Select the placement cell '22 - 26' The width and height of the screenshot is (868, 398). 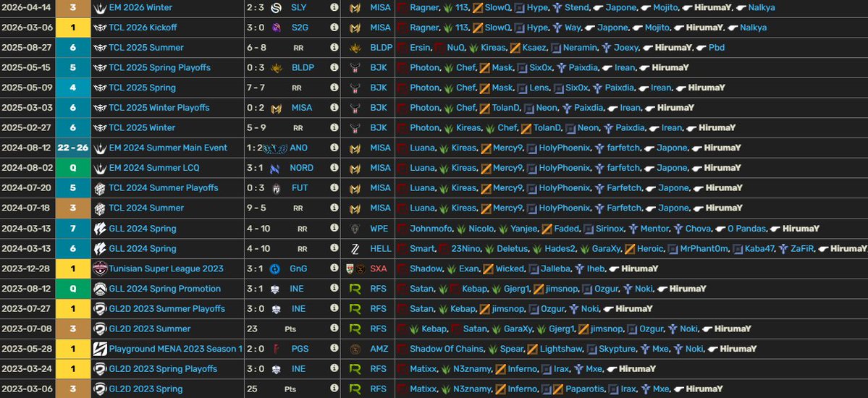pyautogui.click(x=73, y=148)
